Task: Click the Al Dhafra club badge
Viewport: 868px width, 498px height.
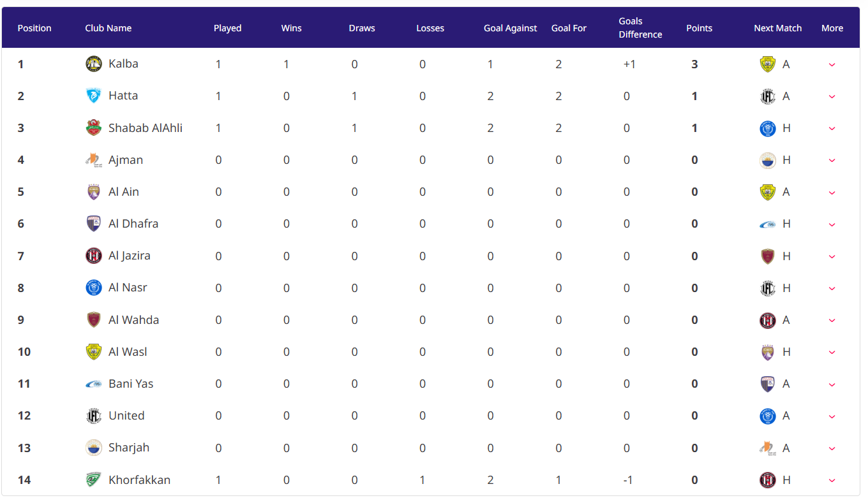Action: click(94, 224)
